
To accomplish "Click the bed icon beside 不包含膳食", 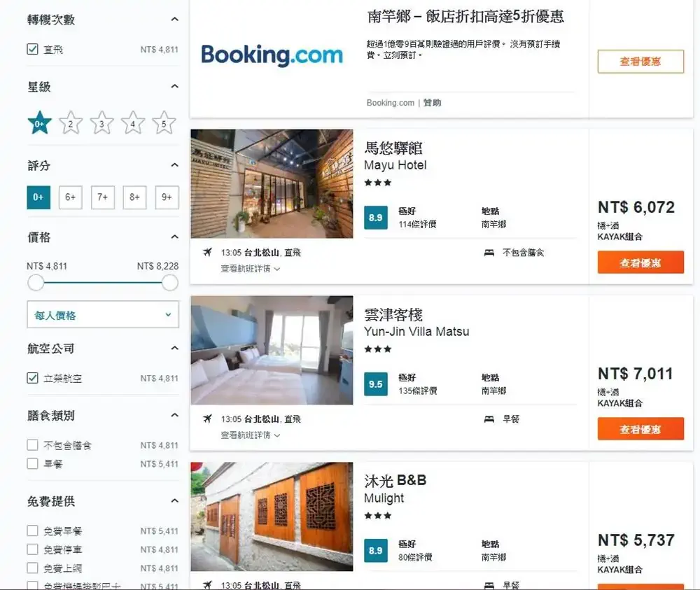I will click(489, 252).
